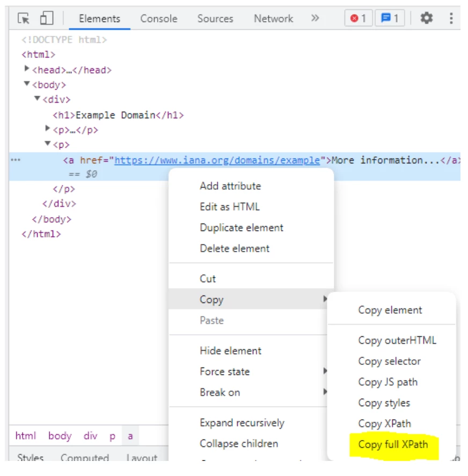Screen dimensions: 468x476
Task: Open the Copy submenu arrow
Action: click(x=325, y=299)
